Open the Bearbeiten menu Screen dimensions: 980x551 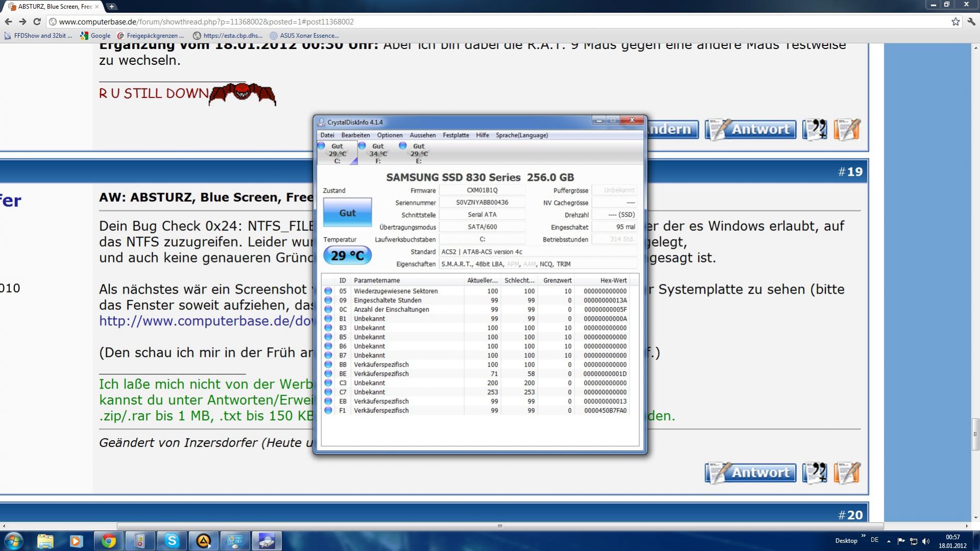point(355,135)
